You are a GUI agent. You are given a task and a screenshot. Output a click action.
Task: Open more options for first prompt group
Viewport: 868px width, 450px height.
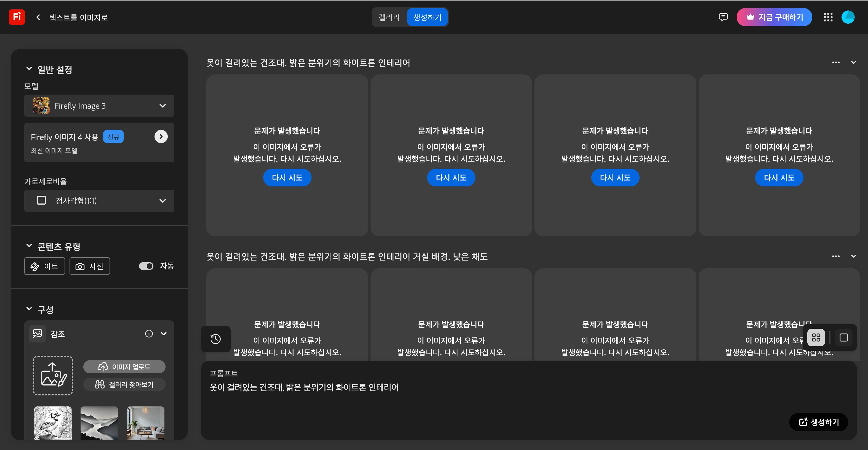point(836,62)
